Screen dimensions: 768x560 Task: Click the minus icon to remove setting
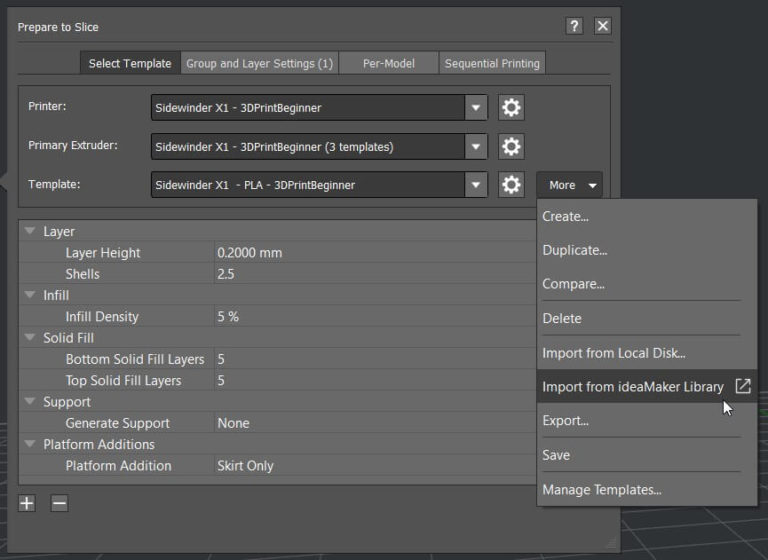point(59,503)
